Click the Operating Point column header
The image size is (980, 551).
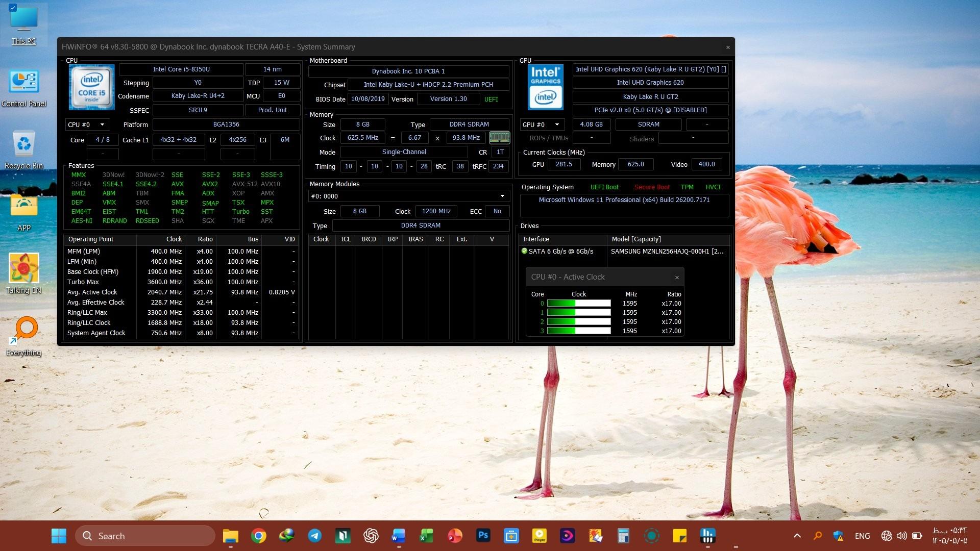[100, 239]
